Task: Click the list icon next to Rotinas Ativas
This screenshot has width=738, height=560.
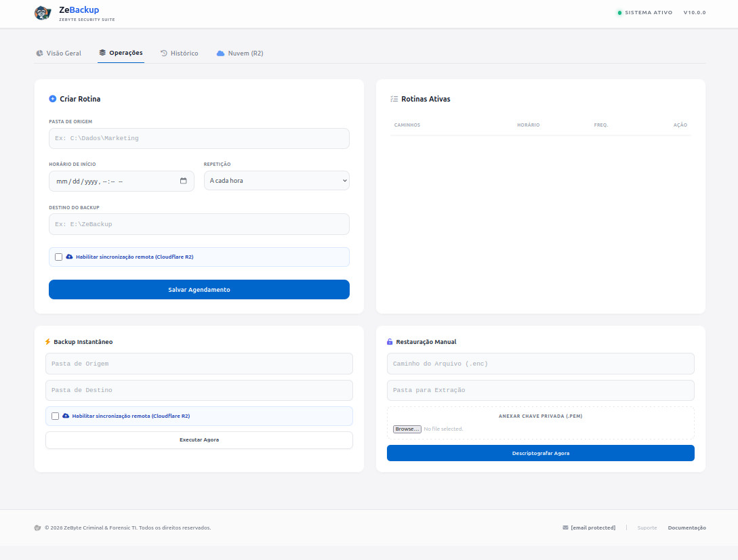Action: coord(394,98)
